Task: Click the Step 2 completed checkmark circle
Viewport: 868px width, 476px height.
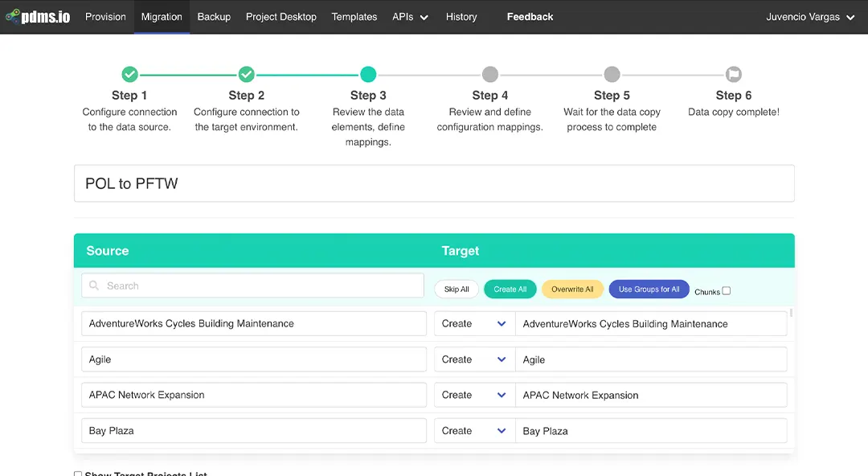Action: (247, 74)
